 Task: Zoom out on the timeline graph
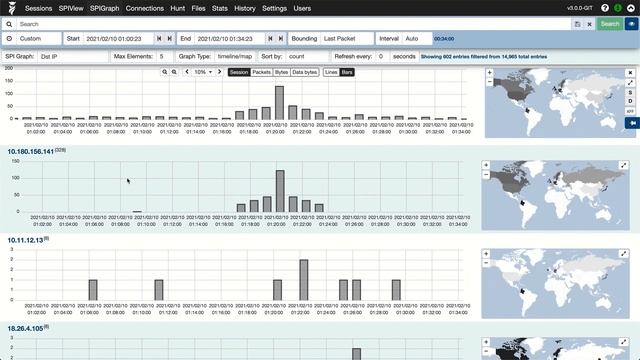click(x=174, y=72)
